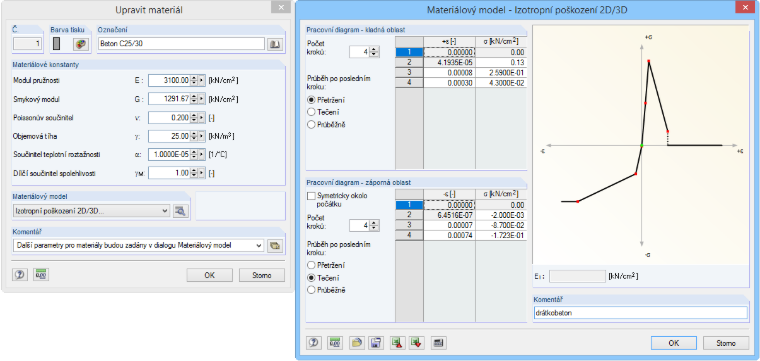
Task: Click cell 0.00074 in negative strain column
Action: 449,235
